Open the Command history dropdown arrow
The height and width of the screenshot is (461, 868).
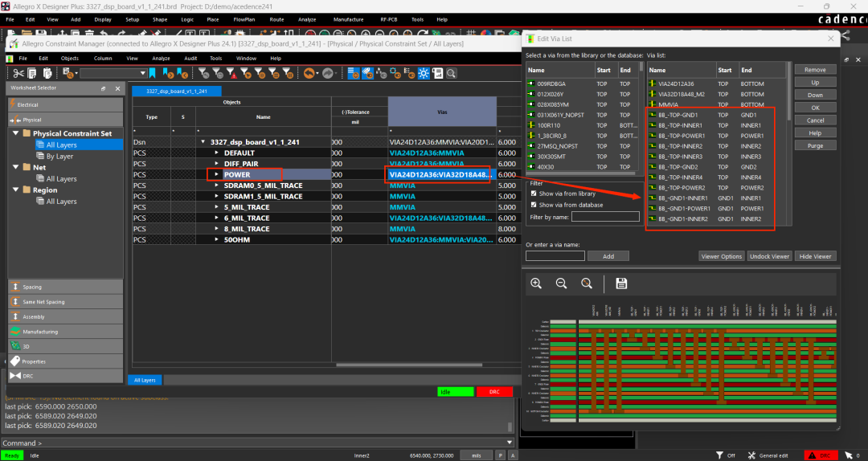[x=510, y=443]
